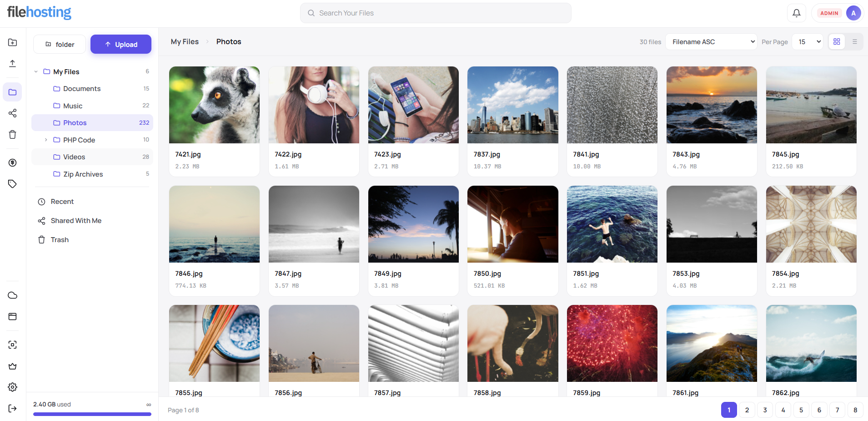The width and height of the screenshot is (868, 421).
Task: Open 7423.jpg phone thumbnail
Action: pyautogui.click(x=413, y=105)
